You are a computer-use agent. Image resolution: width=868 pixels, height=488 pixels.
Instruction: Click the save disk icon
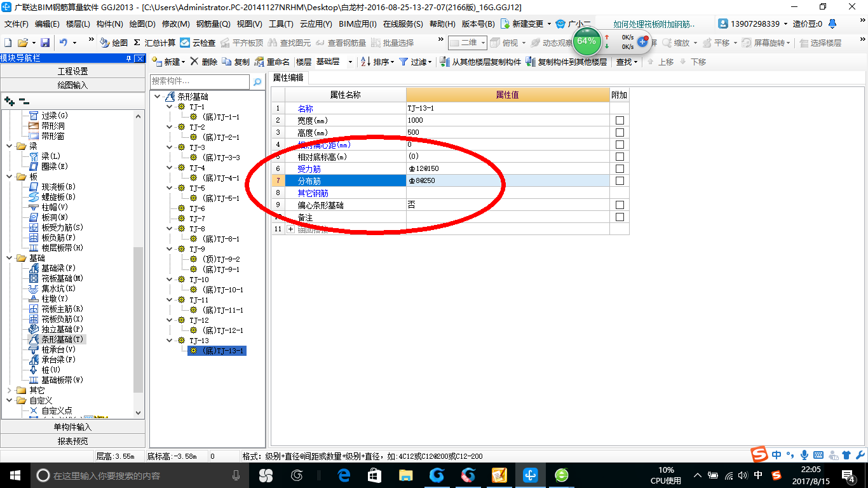(45, 43)
